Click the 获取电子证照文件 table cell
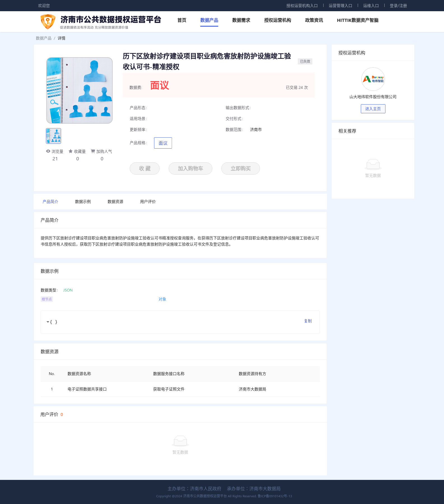Screen dimensions: 444x504 (x=169, y=389)
